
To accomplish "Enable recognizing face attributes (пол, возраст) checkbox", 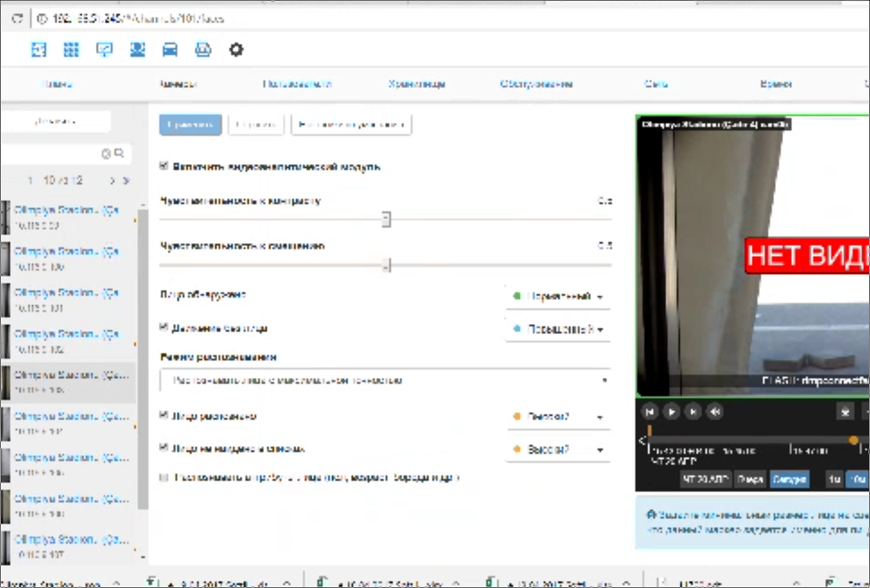I will coord(163,477).
